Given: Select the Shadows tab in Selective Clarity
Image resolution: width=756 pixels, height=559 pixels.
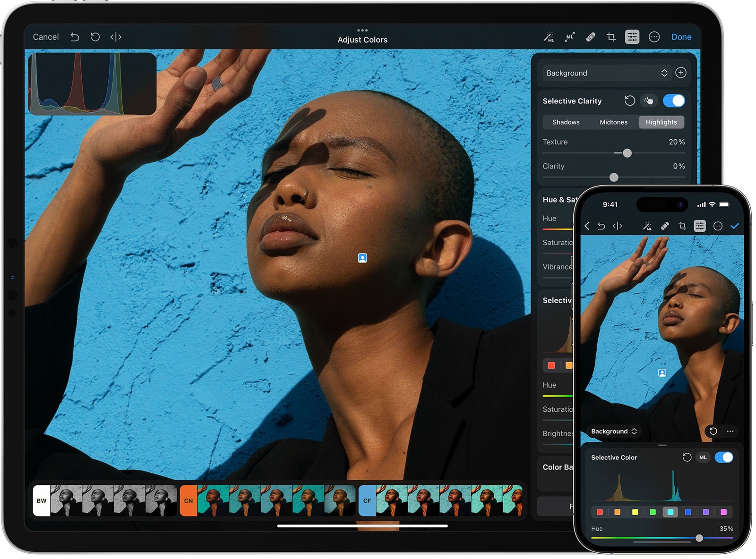Looking at the screenshot, I should pyautogui.click(x=565, y=122).
